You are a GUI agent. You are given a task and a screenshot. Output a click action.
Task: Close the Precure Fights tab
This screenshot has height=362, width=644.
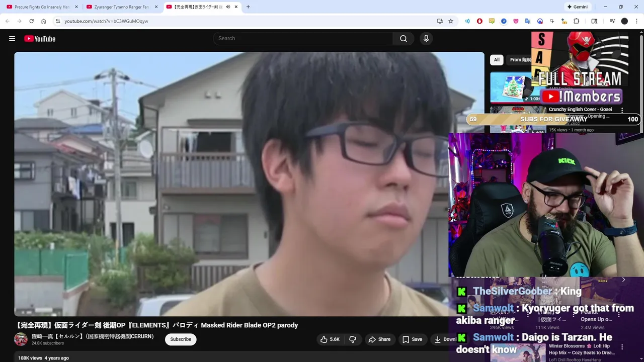pos(76,7)
